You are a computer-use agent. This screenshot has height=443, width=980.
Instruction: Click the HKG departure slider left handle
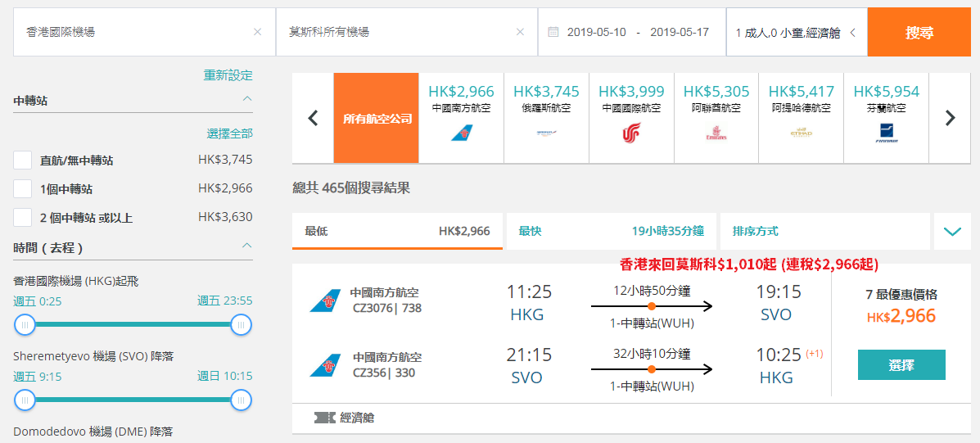pos(25,325)
